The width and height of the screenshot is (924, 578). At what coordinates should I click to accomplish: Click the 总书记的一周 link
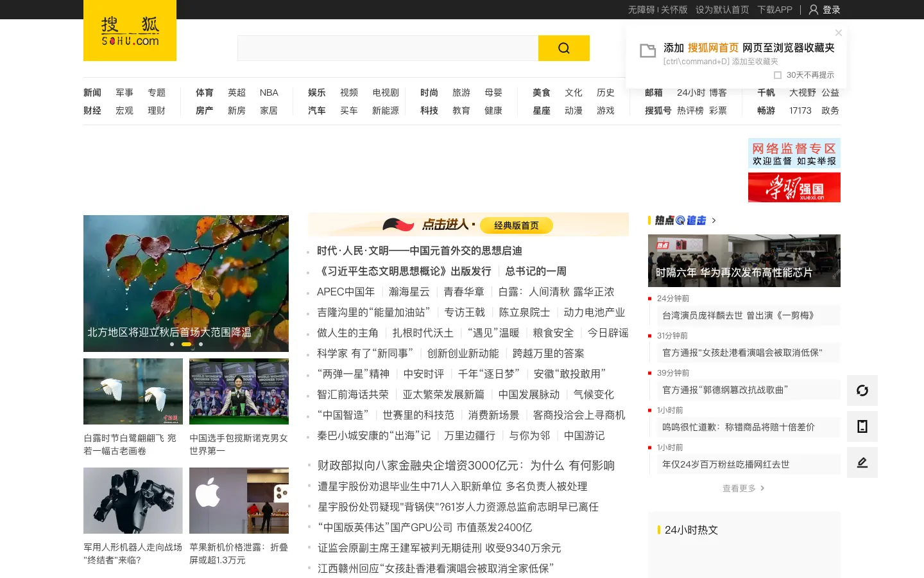click(x=536, y=271)
